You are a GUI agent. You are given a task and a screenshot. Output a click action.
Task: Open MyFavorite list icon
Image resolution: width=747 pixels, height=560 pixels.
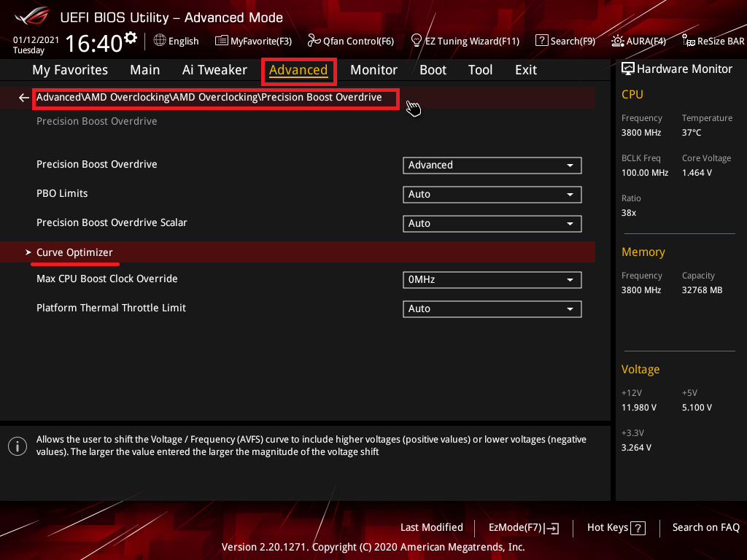[x=222, y=41]
